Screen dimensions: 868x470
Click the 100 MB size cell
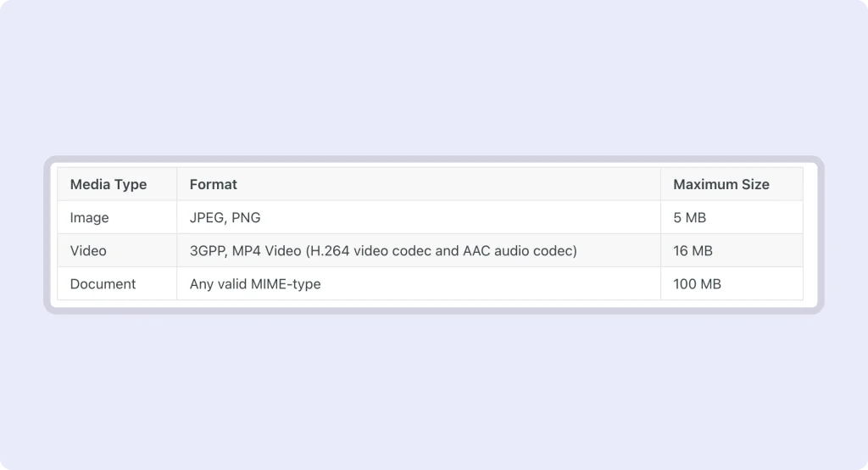(697, 283)
